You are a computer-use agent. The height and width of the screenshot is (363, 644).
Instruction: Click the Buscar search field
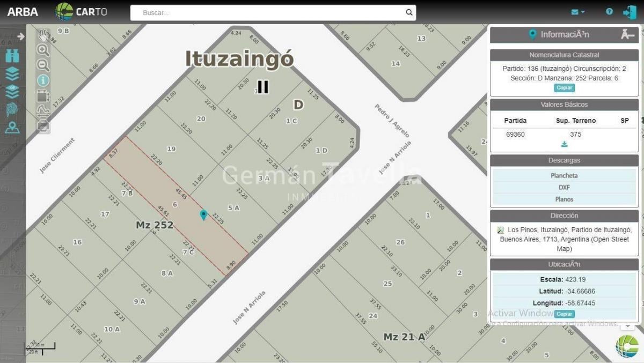pos(273,12)
